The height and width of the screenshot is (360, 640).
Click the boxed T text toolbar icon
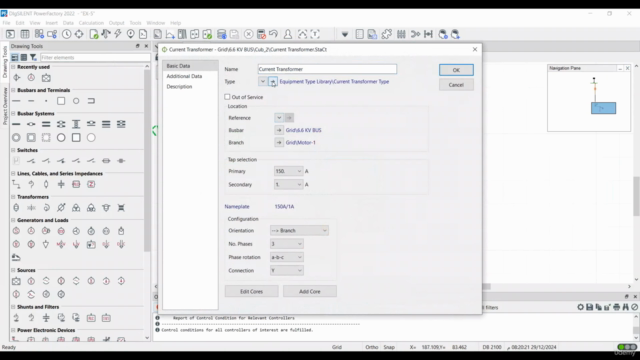(x=315, y=34)
